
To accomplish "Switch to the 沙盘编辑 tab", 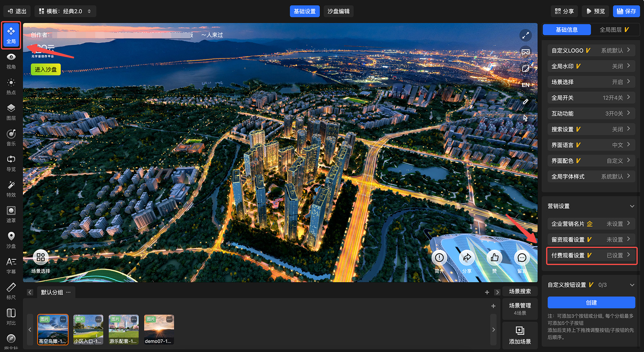I will coord(338,11).
